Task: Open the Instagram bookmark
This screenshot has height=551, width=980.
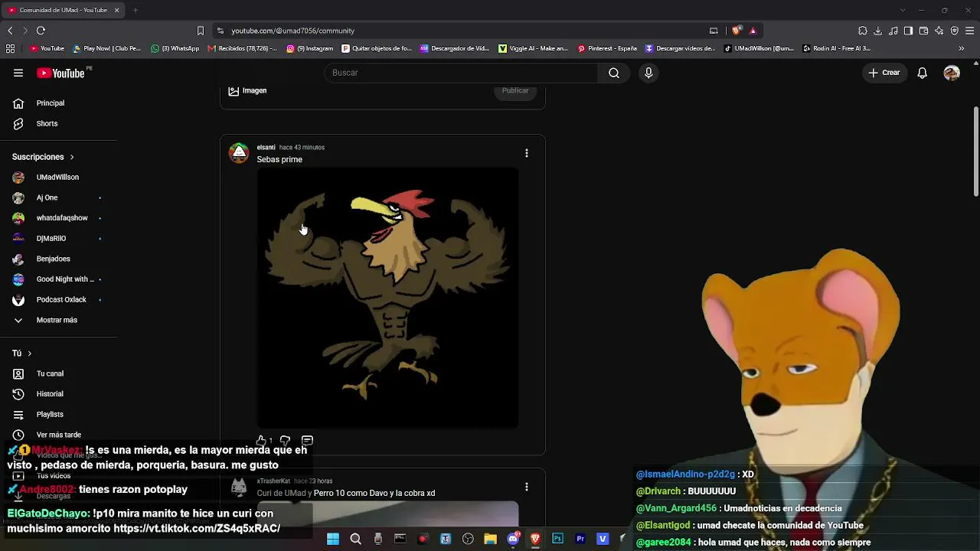Action: [310, 48]
